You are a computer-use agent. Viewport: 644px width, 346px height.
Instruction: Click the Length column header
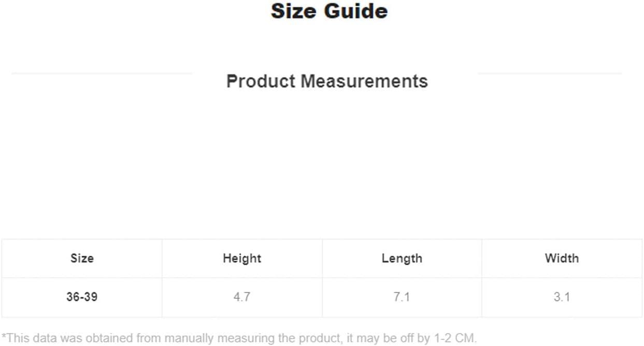coord(402,258)
